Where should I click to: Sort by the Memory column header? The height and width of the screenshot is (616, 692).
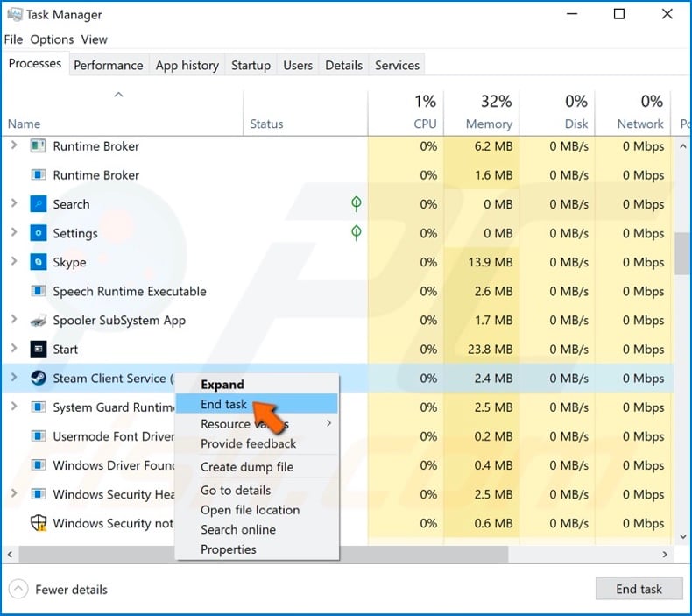point(482,113)
